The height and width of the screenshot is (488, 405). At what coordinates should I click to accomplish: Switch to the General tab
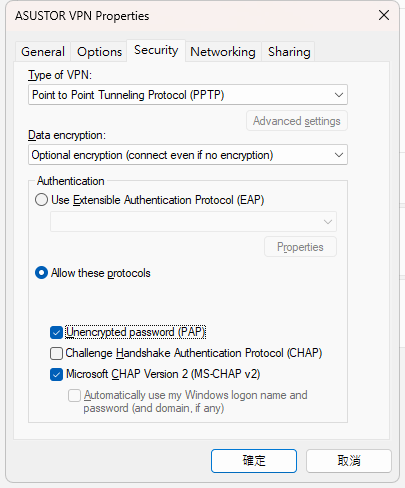(43, 52)
